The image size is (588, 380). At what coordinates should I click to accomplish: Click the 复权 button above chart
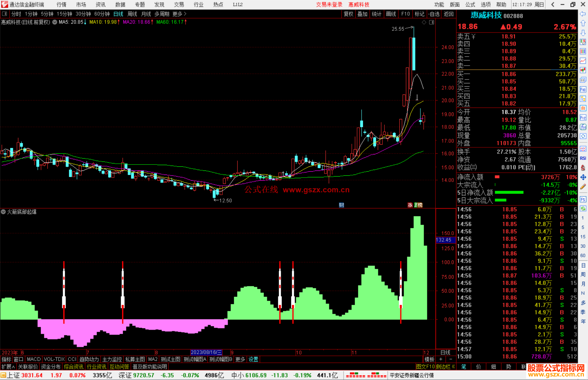(348, 14)
